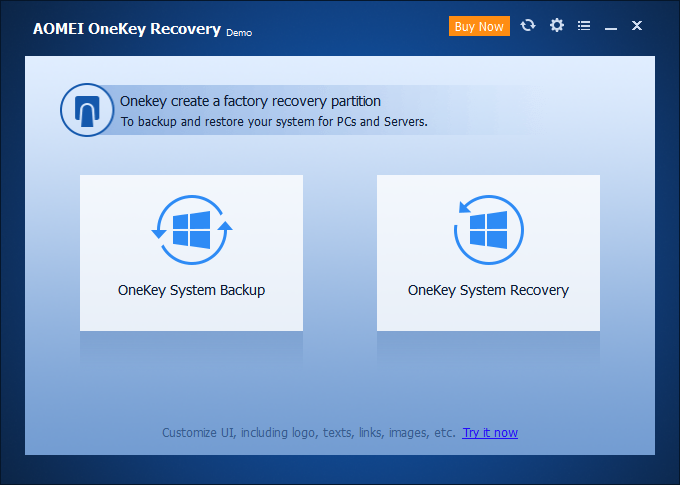This screenshot has height=485, width=680.
Task: Click the OneKey System Backup icon
Action: [192, 230]
